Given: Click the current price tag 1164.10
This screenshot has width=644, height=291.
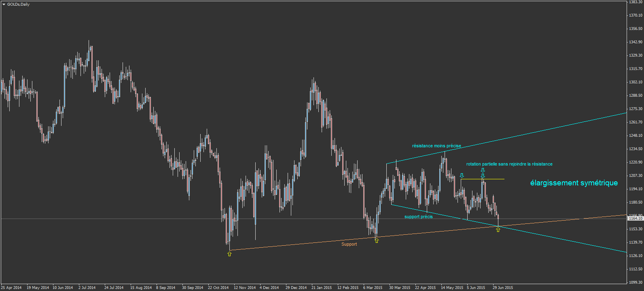Looking at the screenshot, I should pos(635,218).
